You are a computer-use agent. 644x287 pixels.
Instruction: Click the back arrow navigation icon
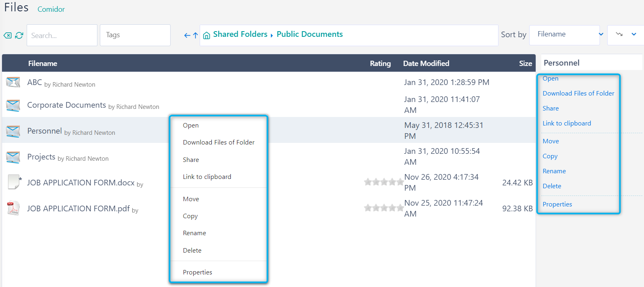click(187, 36)
